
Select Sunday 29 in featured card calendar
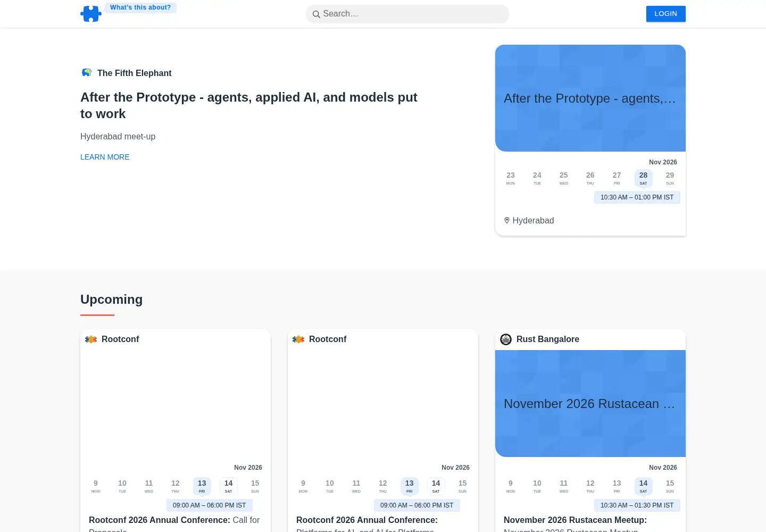[x=670, y=178]
